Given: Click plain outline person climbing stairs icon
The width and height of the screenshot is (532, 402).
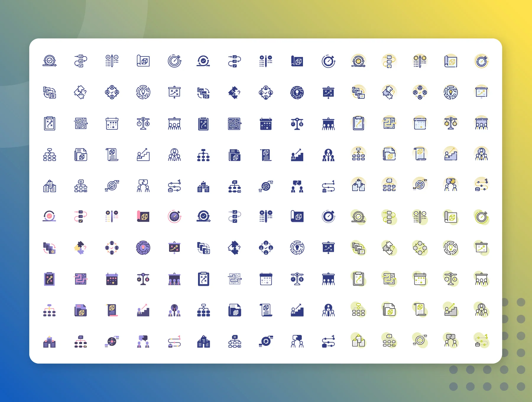Looking at the screenshot, I should click(143, 155).
